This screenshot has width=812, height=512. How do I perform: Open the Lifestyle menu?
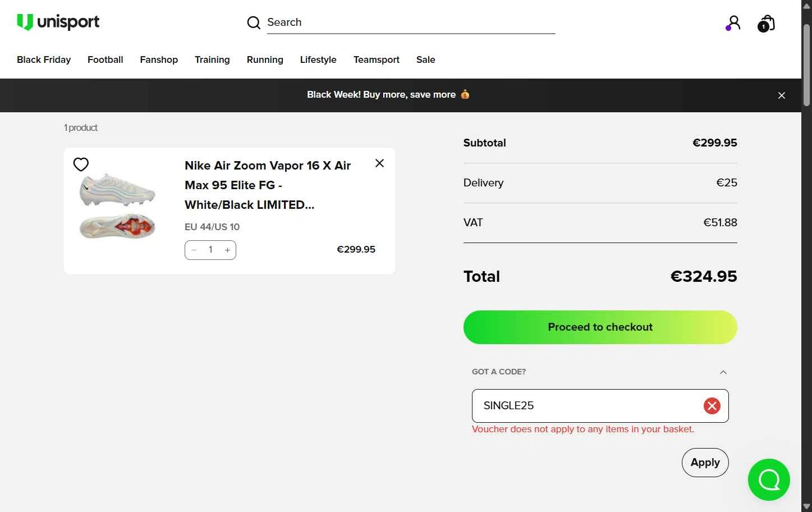tap(318, 60)
